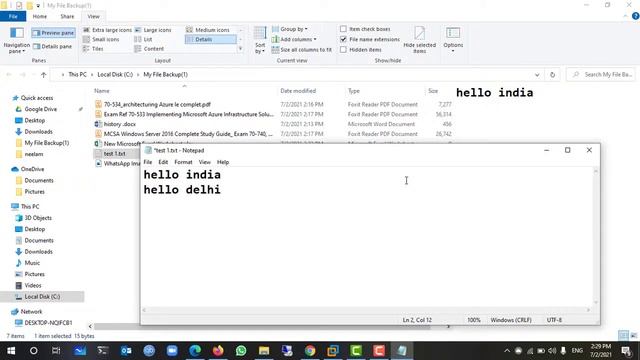Show hidden system tray icons
Image resolution: width=640 pixels, height=360 pixels.
[x=507, y=351]
